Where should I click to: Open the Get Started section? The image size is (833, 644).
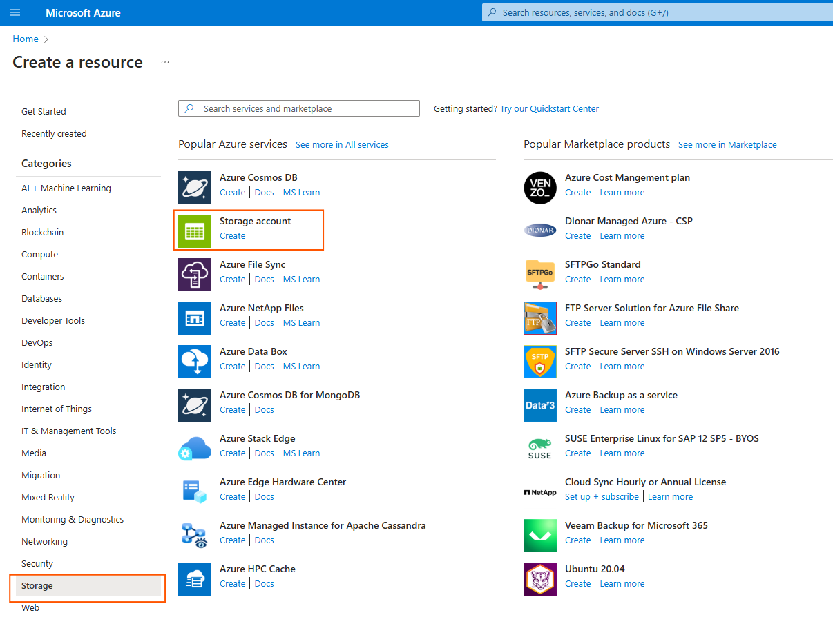pos(44,111)
